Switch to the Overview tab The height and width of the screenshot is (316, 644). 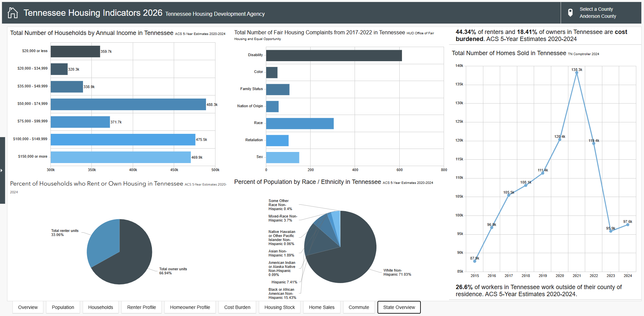point(28,307)
